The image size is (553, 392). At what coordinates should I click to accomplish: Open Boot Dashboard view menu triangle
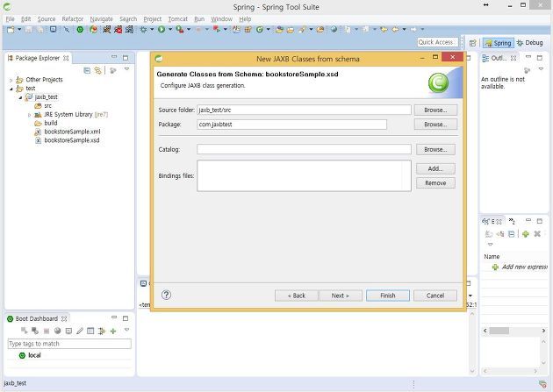click(126, 330)
